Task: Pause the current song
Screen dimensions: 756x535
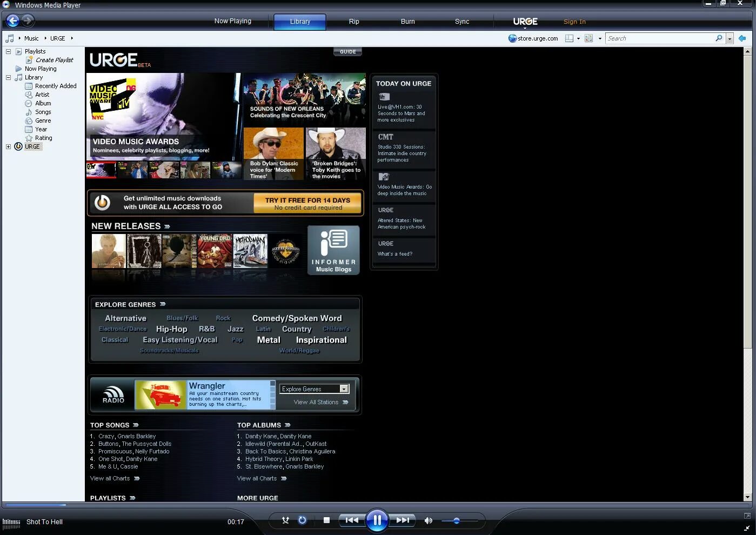Action: point(377,520)
